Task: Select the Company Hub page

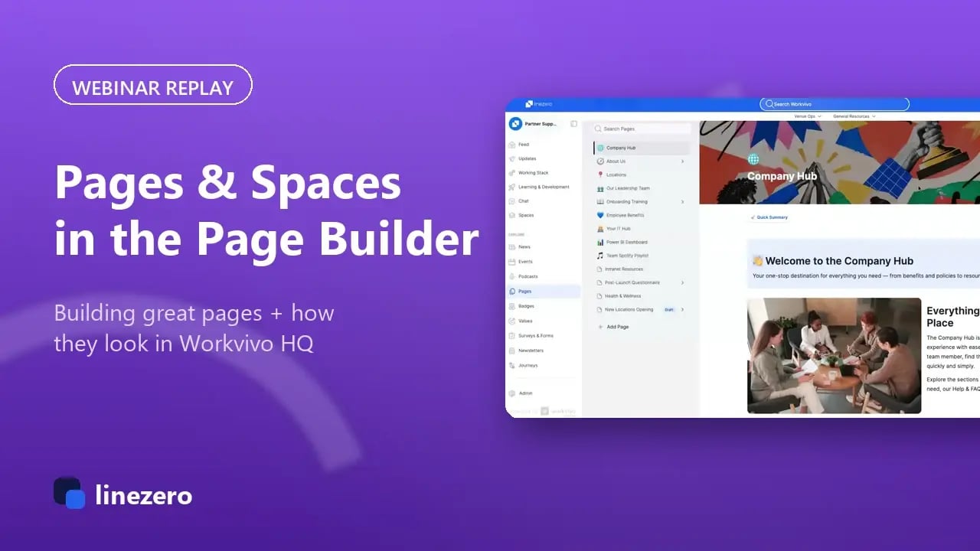Action: pyautogui.click(x=642, y=148)
